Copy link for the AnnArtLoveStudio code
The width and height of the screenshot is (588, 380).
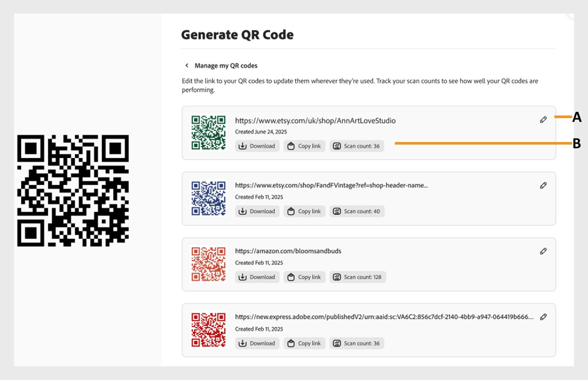(x=304, y=146)
